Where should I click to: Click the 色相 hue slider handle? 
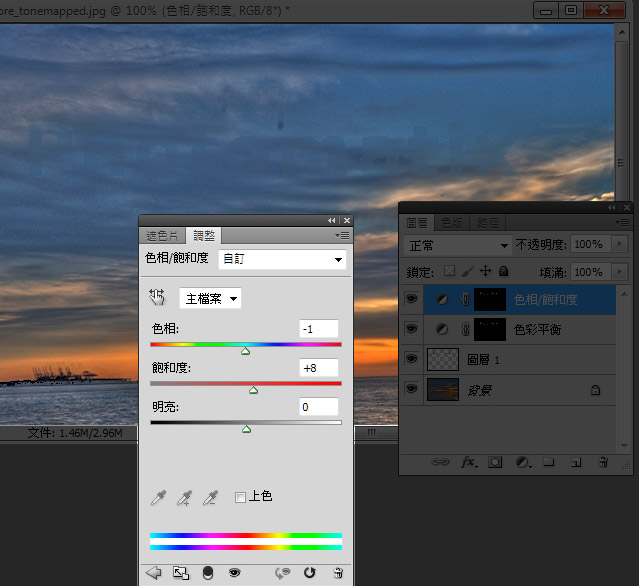coord(245,351)
